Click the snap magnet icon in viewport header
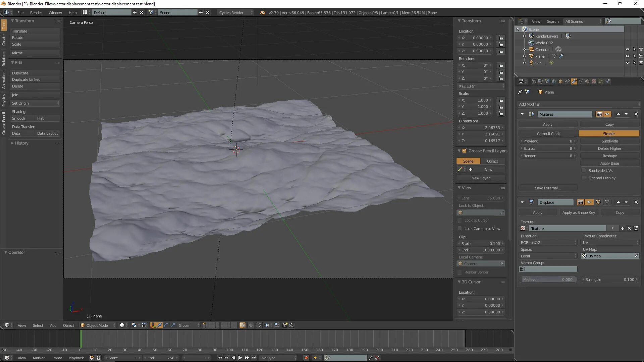The image size is (644, 362). coord(259,325)
